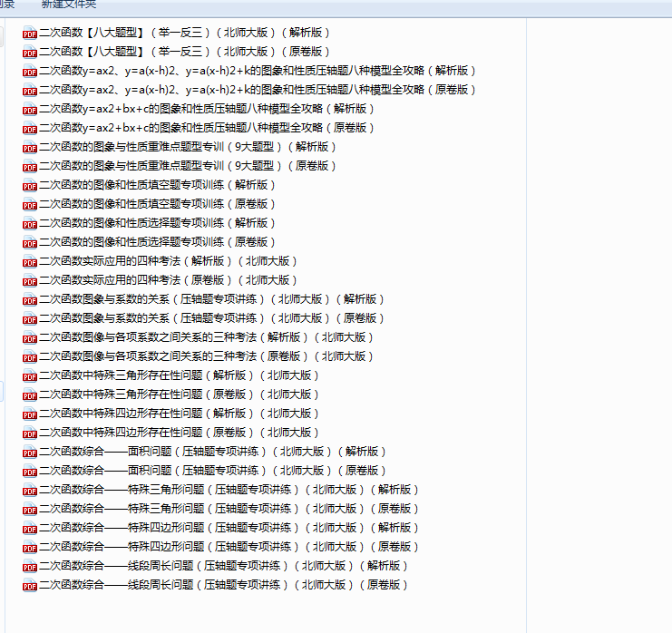The height and width of the screenshot is (633, 672).
Task: Click PDF icon of 图像和性质选择题专项训练 原卷版
Action: coord(30,242)
